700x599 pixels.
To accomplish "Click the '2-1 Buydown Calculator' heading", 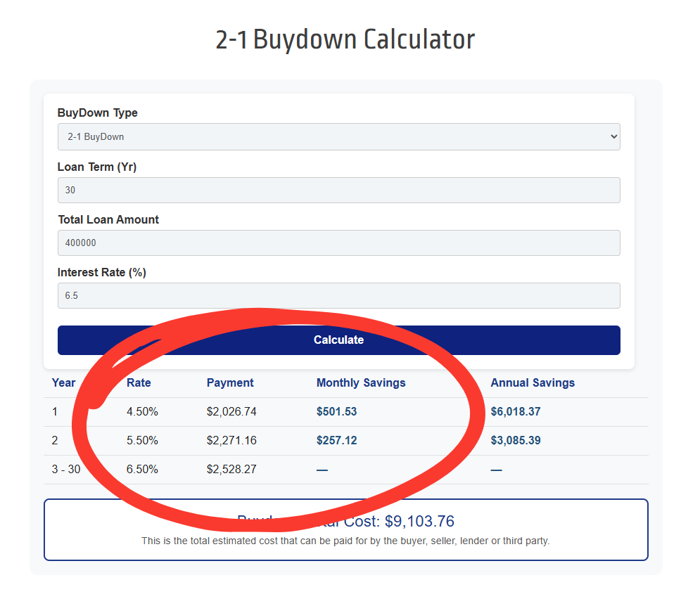I will [345, 39].
